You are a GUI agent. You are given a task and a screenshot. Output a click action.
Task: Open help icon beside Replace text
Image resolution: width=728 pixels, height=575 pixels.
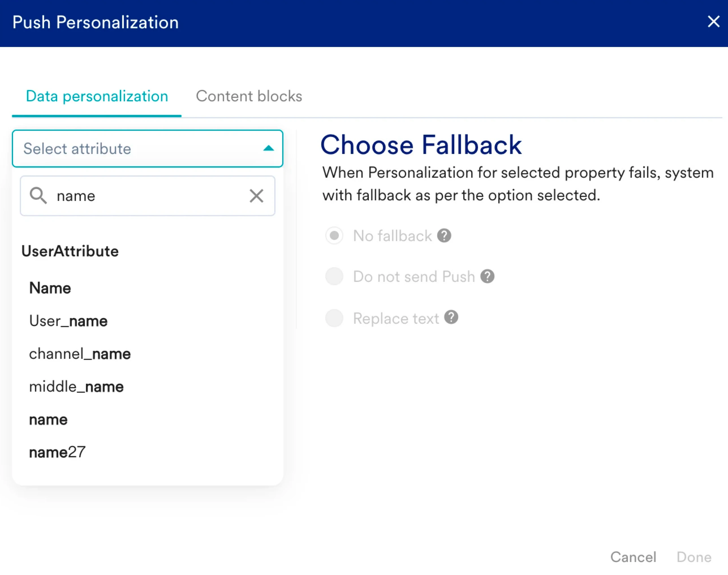pos(451,317)
